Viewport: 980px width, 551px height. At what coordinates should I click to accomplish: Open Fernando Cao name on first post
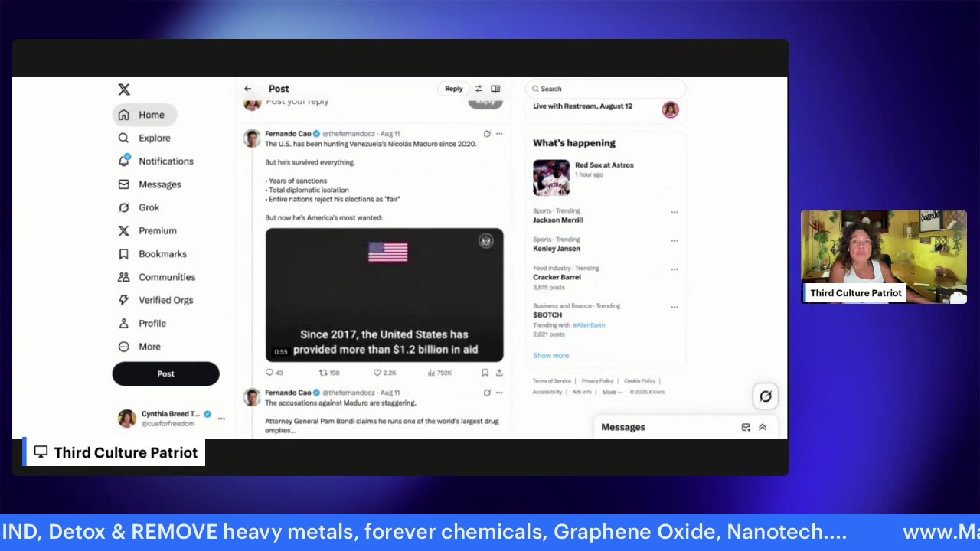point(287,134)
